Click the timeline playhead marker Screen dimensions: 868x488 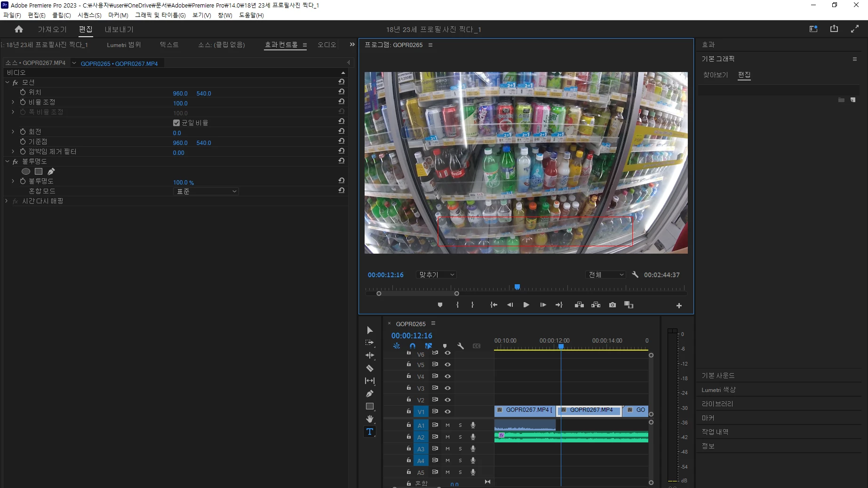(x=561, y=346)
